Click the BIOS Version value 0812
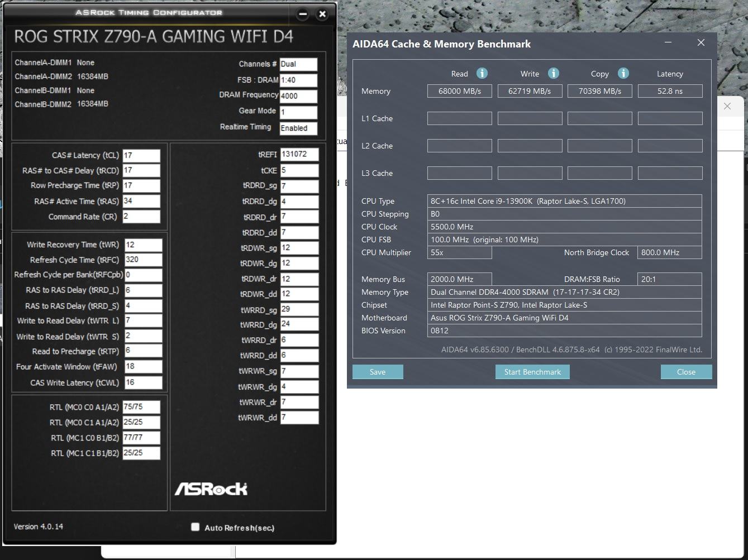 pyautogui.click(x=565, y=331)
